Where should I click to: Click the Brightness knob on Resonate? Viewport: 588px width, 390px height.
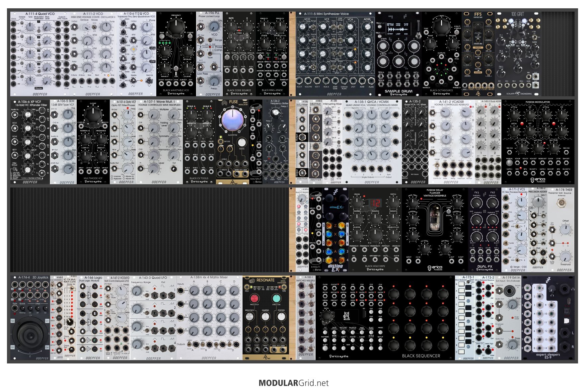coord(249,317)
